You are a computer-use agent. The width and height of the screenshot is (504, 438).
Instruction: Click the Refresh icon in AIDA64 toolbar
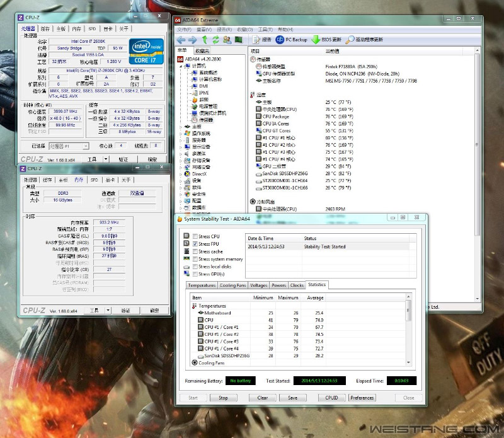click(x=215, y=40)
